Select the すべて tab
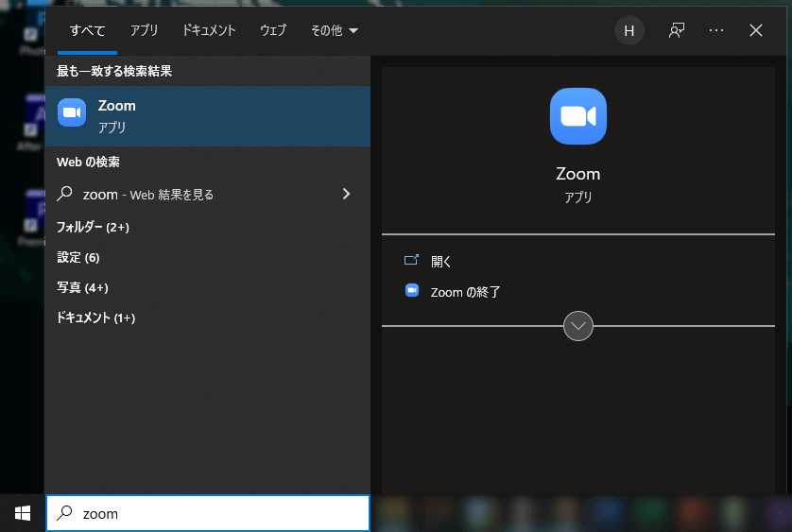The width and height of the screenshot is (792, 532). coord(87,30)
